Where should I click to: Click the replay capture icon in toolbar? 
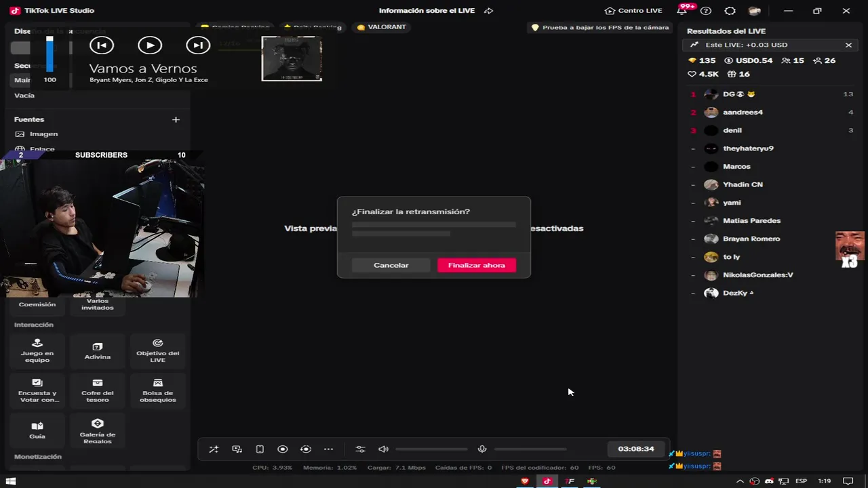pos(306,449)
